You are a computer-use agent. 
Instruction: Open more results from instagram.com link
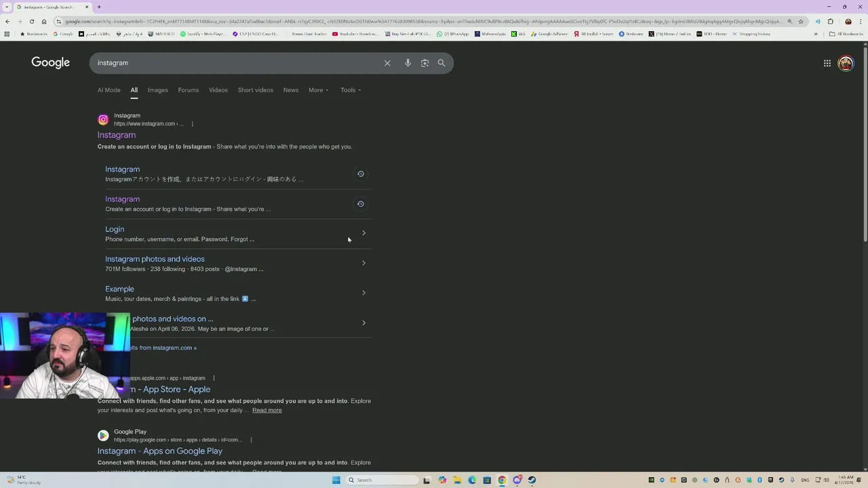[x=163, y=348]
